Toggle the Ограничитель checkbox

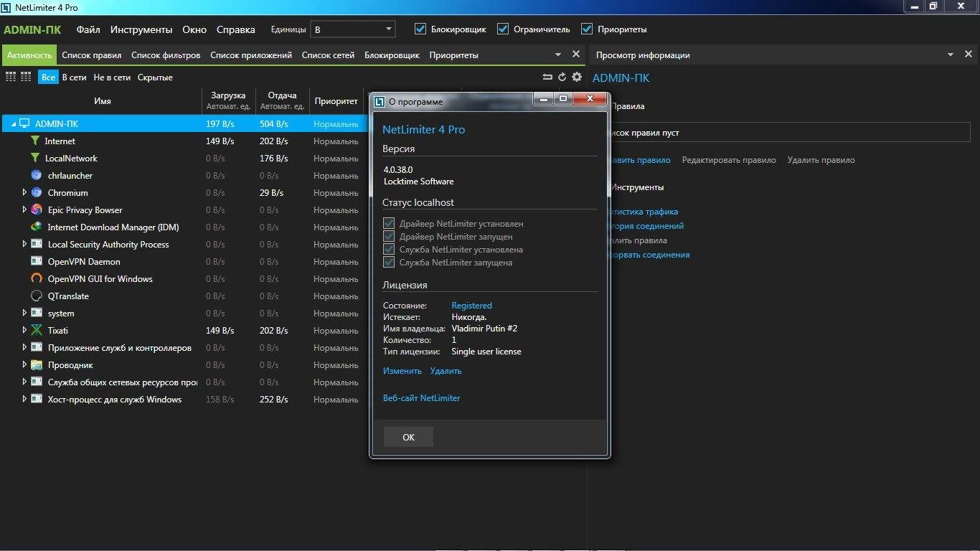pyautogui.click(x=503, y=29)
